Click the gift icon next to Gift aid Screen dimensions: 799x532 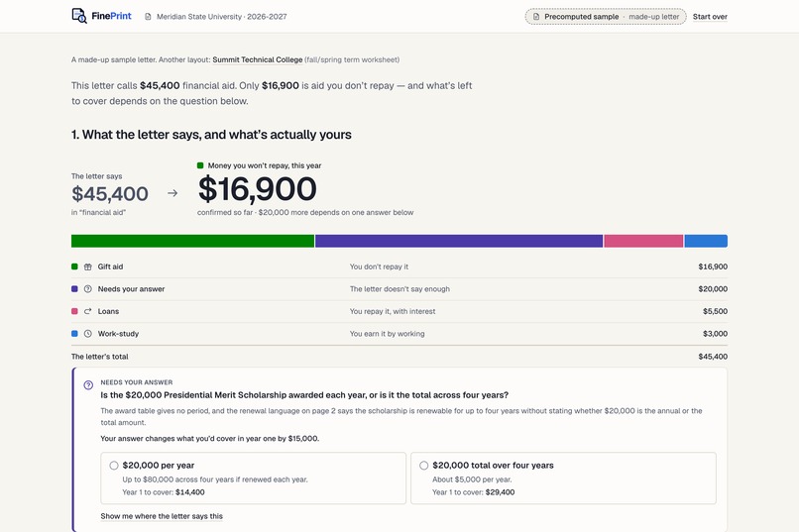tap(87, 266)
